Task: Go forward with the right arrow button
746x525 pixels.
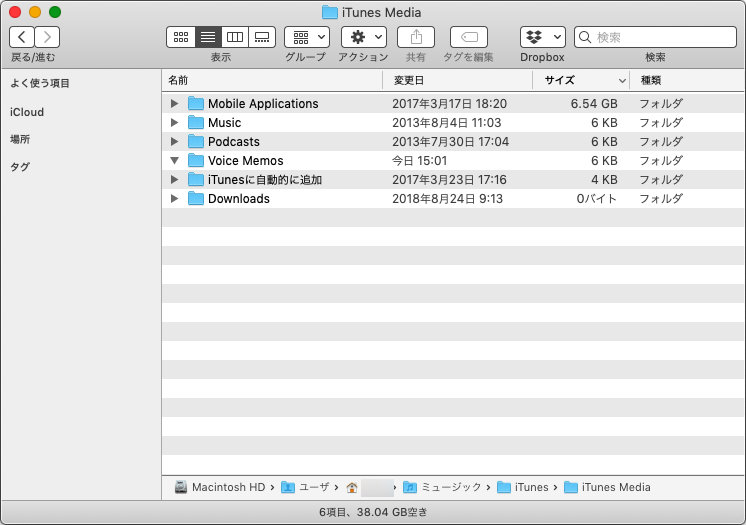Action: click(x=47, y=37)
